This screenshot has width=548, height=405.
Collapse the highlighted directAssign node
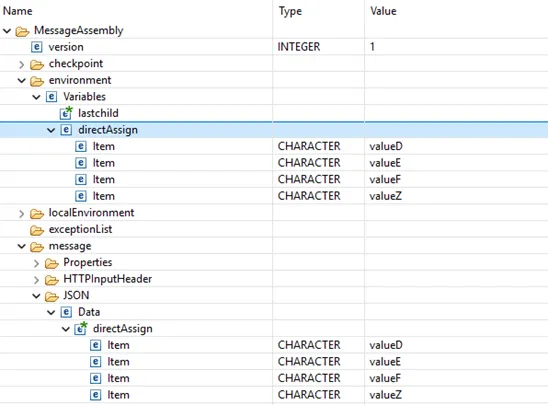[51, 130]
